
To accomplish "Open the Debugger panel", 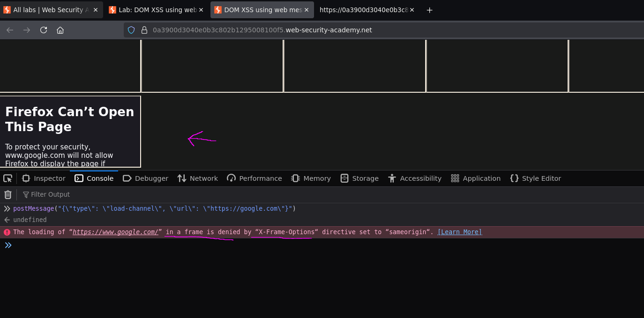I will [x=145, y=178].
